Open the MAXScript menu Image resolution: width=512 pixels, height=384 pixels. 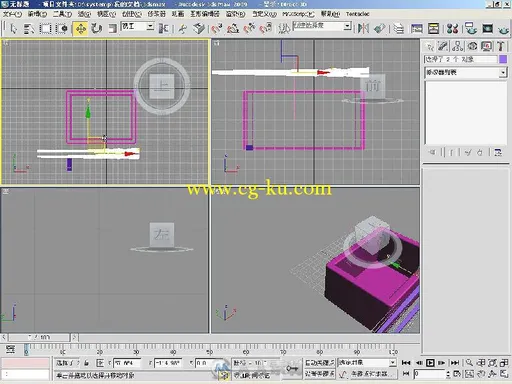(x=298, y=14)
